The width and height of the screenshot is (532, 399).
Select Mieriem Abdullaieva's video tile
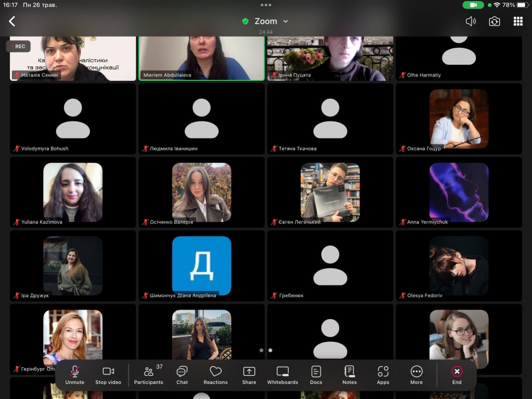point(201,57)
